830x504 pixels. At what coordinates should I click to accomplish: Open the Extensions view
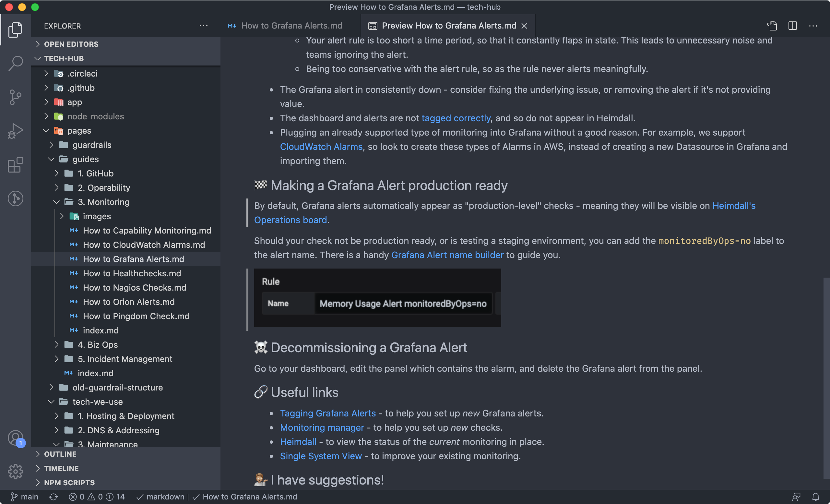click(16, 165)
